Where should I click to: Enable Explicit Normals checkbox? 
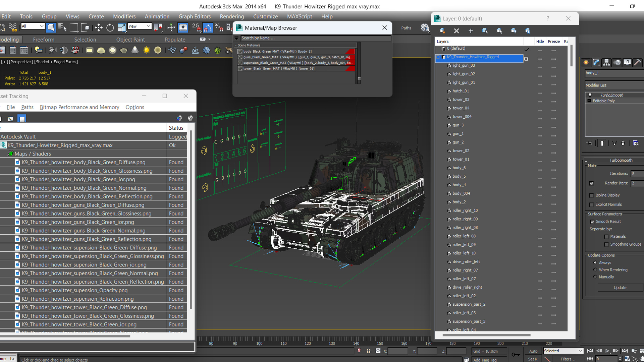click(592, 205)
